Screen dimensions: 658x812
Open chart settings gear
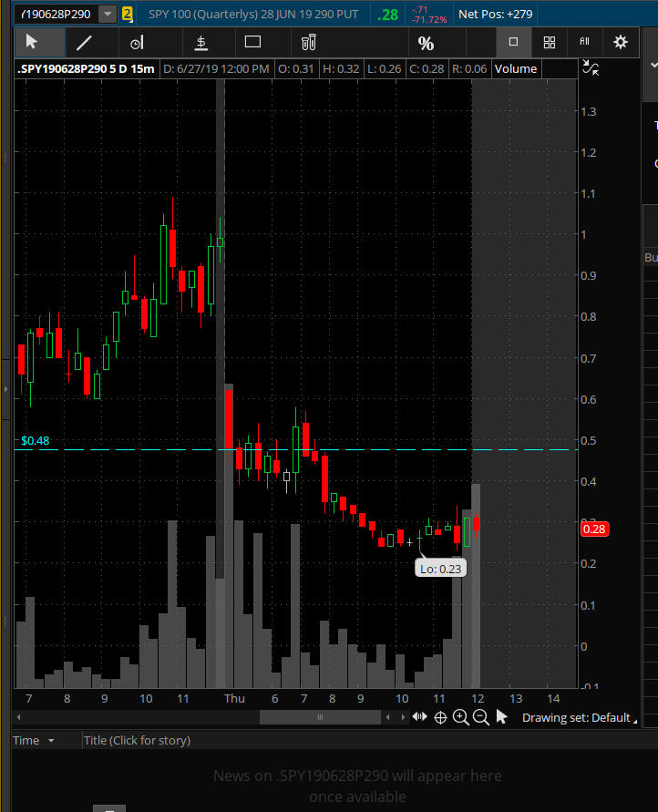[x=621, y=42]
